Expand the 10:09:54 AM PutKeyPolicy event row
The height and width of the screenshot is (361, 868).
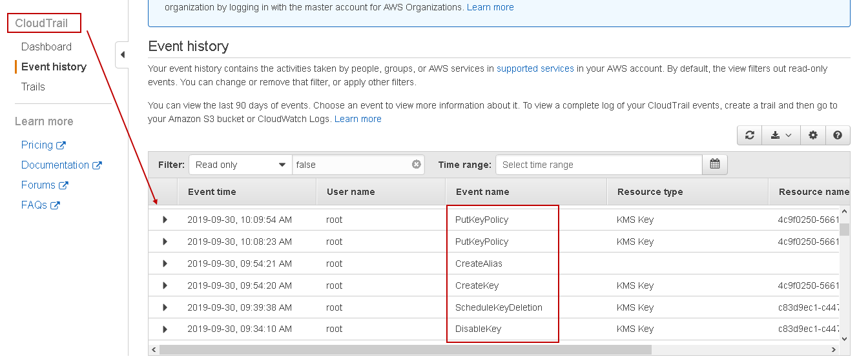click(x=165, y=220)
